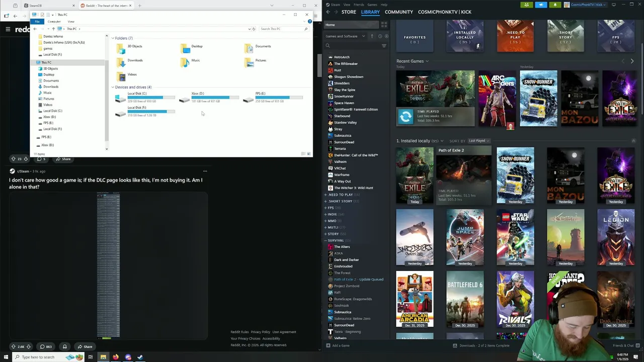The image size is (644, 362).
Task: Collapse the Folders (7) group
Action: point(113,38)
